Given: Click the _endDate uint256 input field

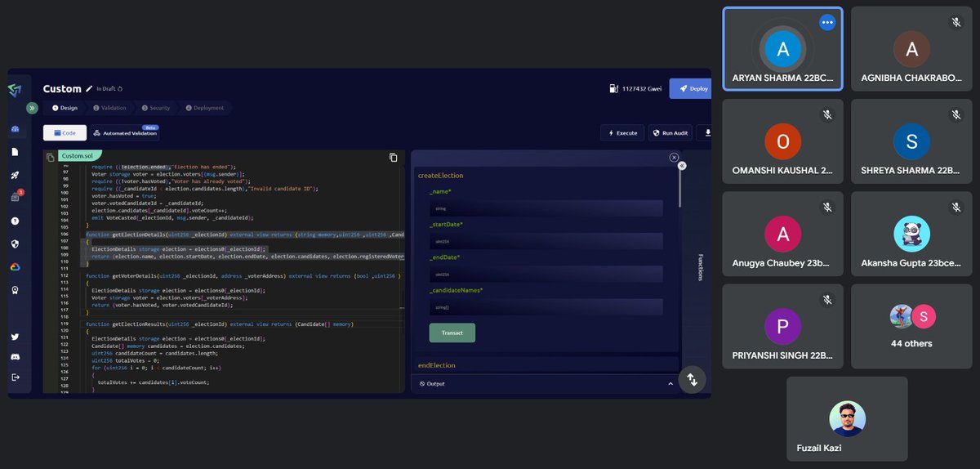Looking at the screenshot, I should tap(546, 274).
